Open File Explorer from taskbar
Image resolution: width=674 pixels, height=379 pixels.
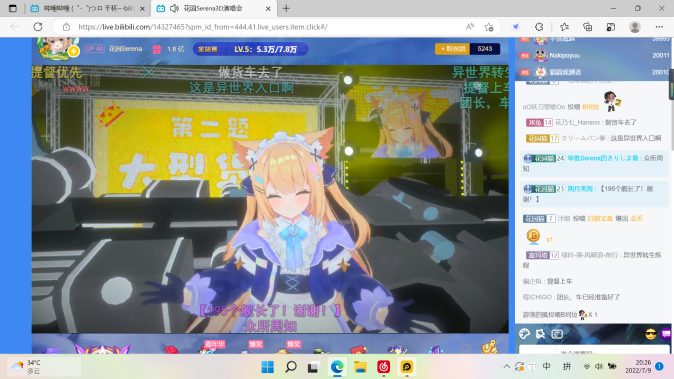[360, 367]
